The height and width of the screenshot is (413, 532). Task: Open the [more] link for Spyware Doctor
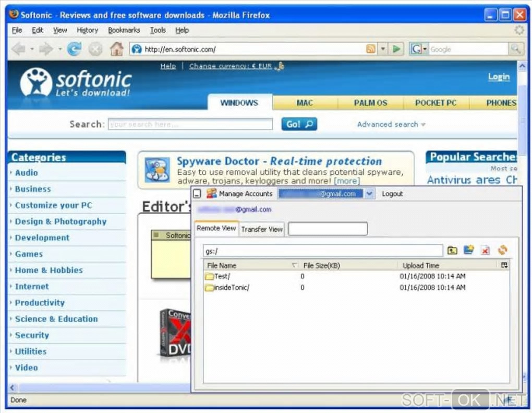[347, 181]
